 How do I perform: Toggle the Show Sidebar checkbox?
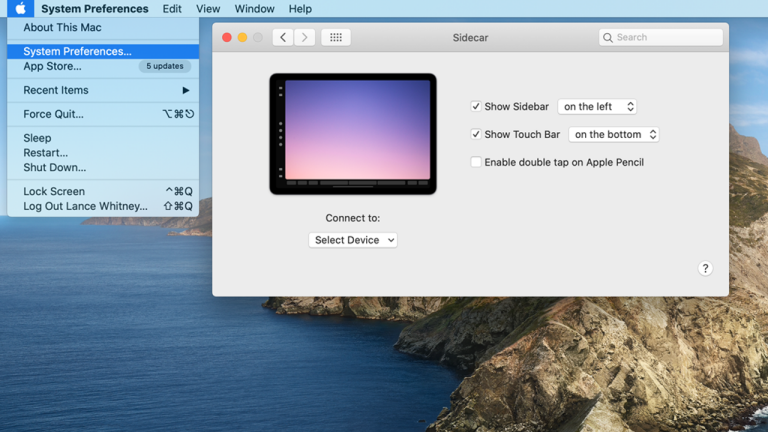pos(476,106)
